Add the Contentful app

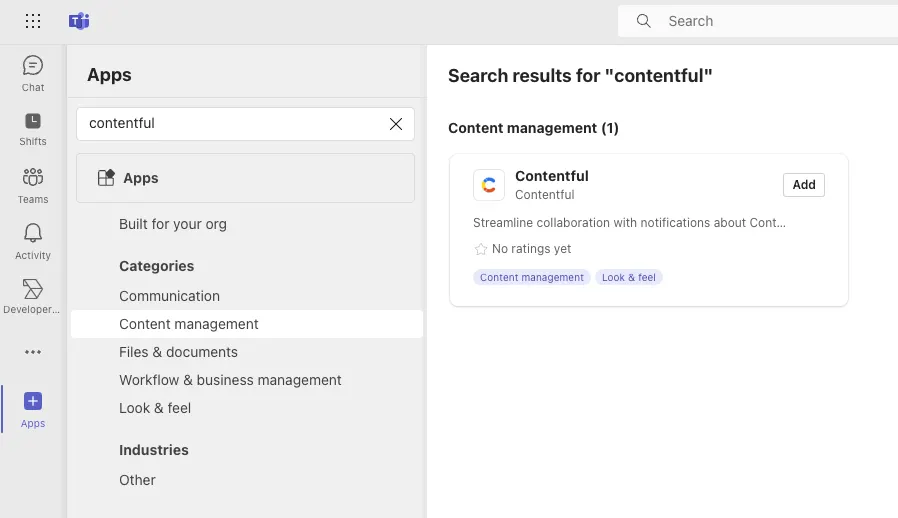click(804, 185)
